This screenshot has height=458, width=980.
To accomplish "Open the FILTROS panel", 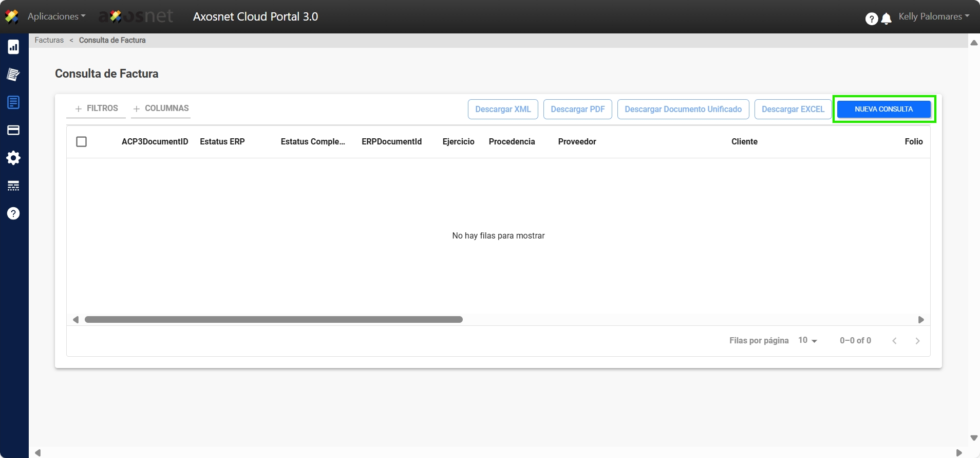I will tap(97, 108).
